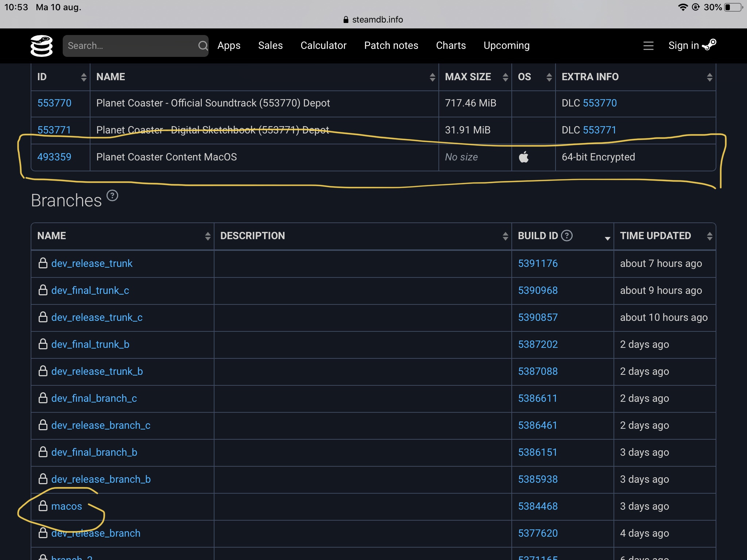Tap the battery indicator
The width and height of the screenshot is (747, 560).
click(x=734, y=7)
